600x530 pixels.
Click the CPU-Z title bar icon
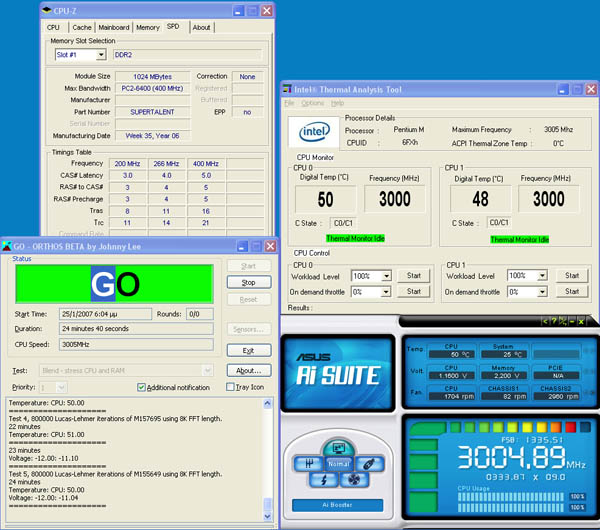(x=47, y=11)
